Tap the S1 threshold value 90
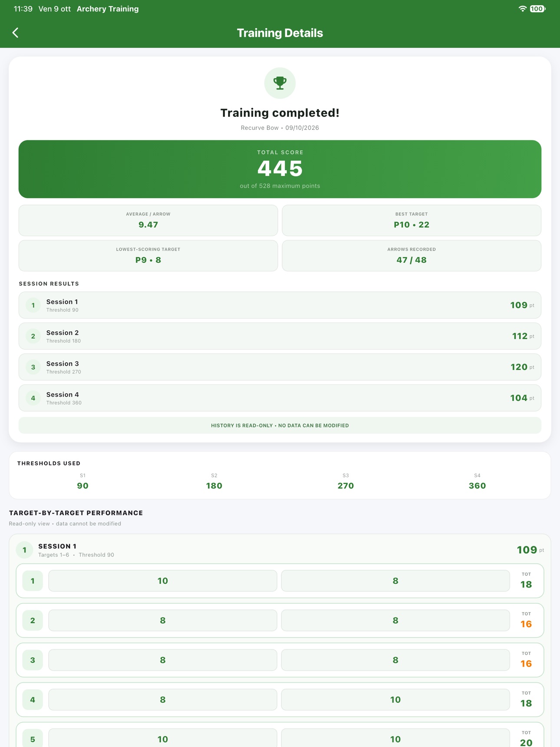This screenshot has height=747, width=560. coord(82,486)
